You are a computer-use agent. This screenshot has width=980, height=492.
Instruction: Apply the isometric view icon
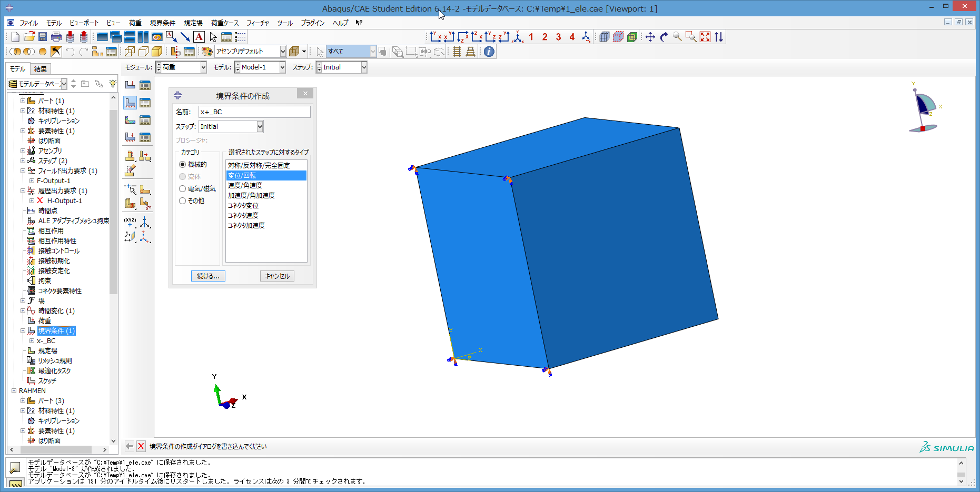click(518, 37)
